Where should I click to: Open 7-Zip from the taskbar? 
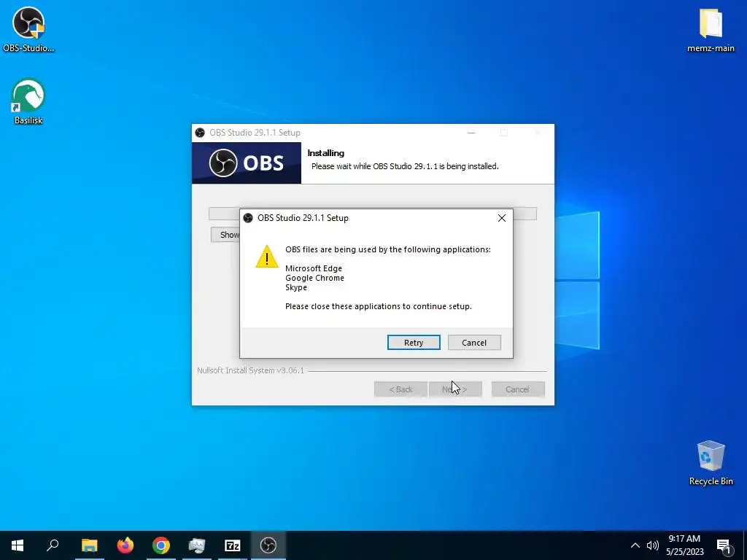click(233, 545)
